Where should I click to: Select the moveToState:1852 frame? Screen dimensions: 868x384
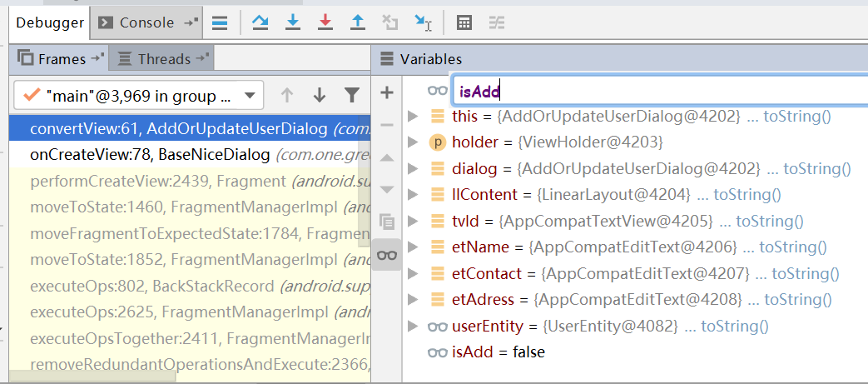pos(190,259)
